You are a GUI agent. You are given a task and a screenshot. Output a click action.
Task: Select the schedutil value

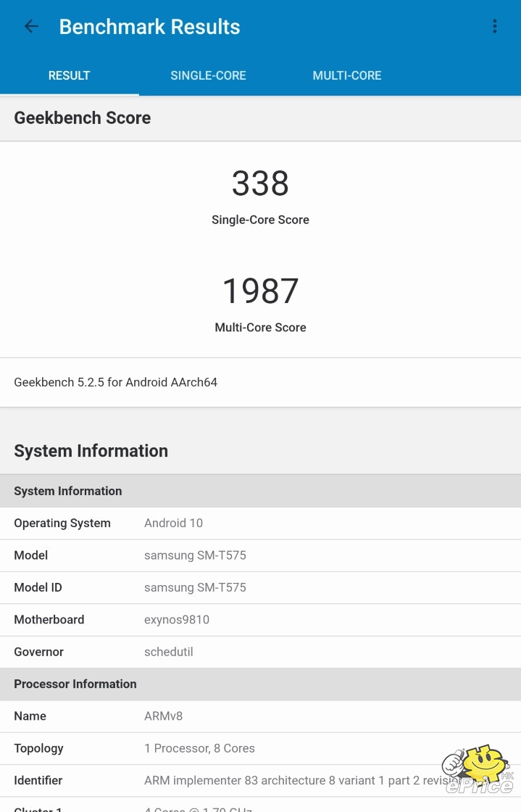(169, 652)
